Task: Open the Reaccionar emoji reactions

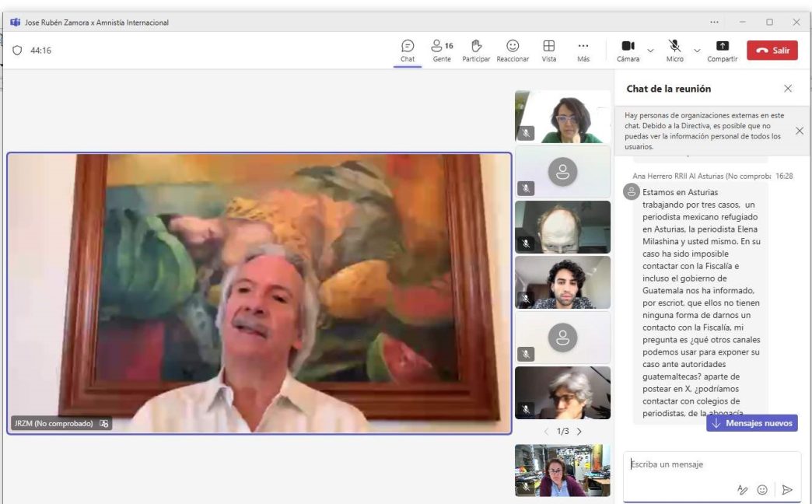Action: point(513,51)
